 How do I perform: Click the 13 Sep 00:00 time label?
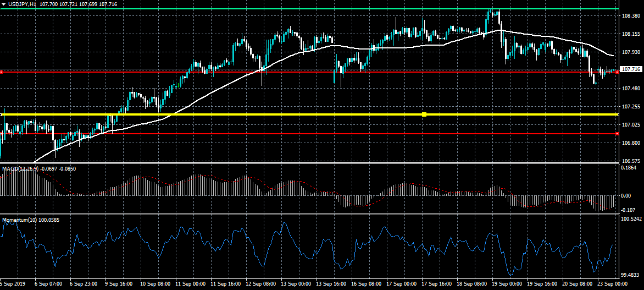[x=297, y=284]
